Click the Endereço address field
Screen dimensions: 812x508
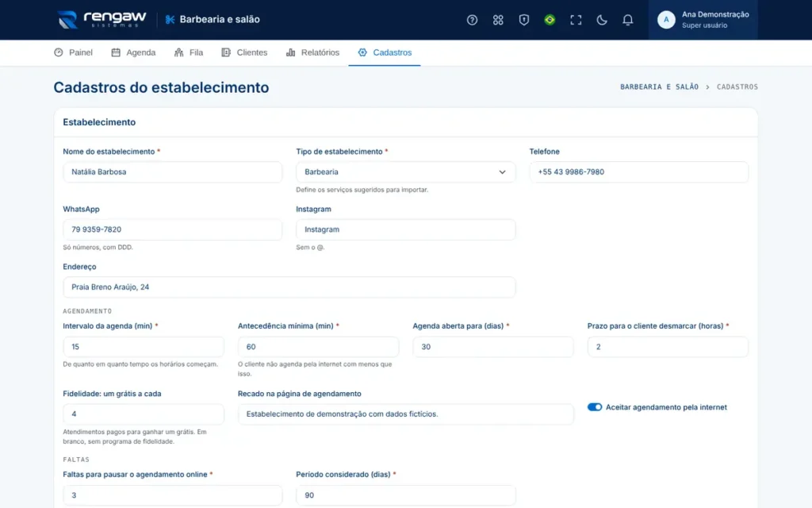[289, 287]
